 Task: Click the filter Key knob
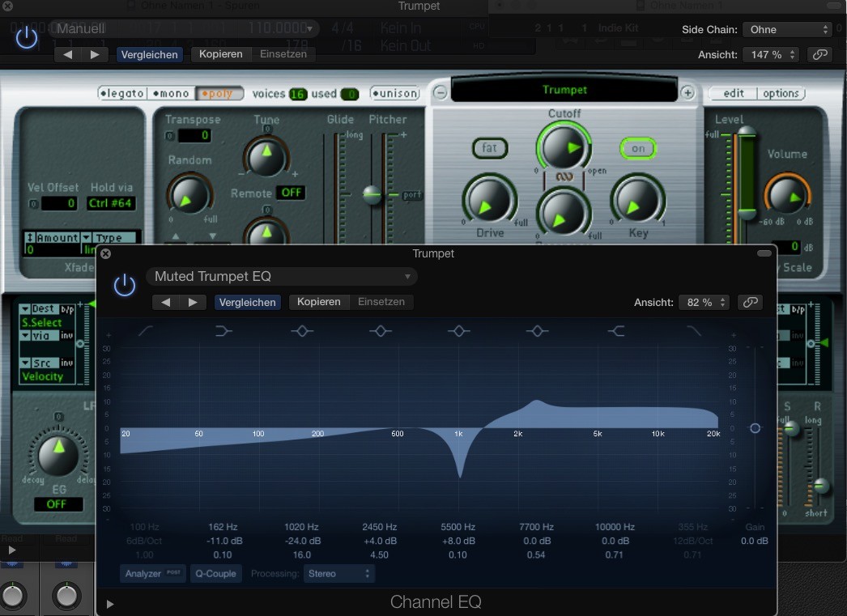tap(637, 199)
